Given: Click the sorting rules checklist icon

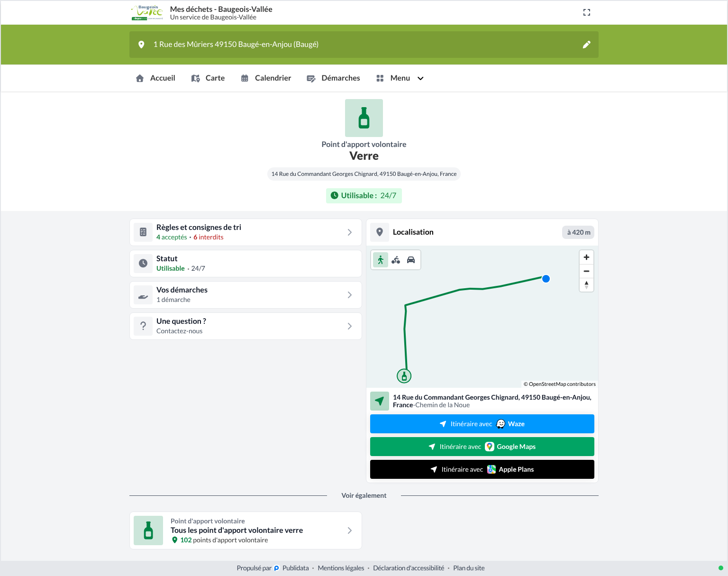Looking at the screenshot, I should (143, 232).
